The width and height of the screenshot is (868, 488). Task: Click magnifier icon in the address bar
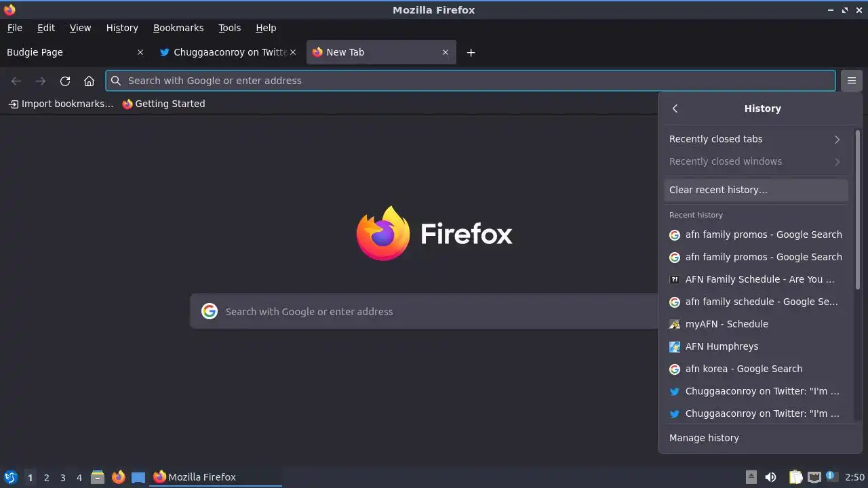click(116, 81)
